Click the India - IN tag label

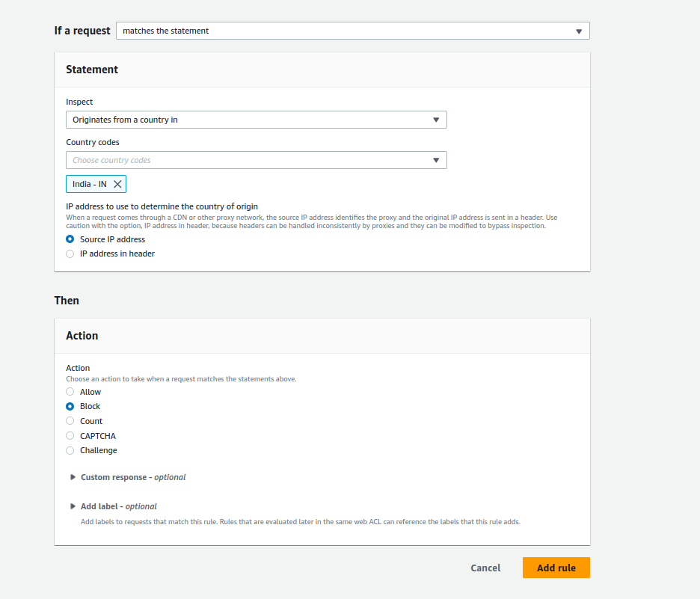tap(89, 184)
